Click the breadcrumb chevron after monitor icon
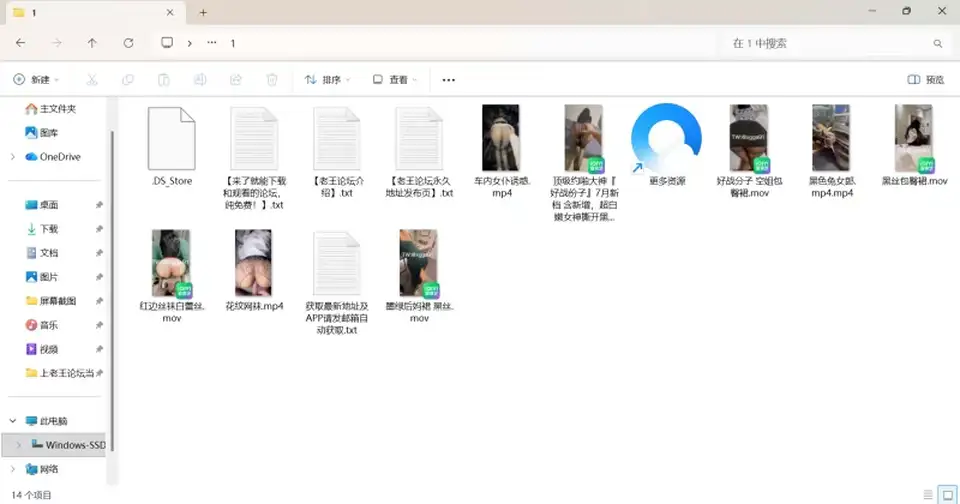960x504 pixels. click(x=190, y=43)
